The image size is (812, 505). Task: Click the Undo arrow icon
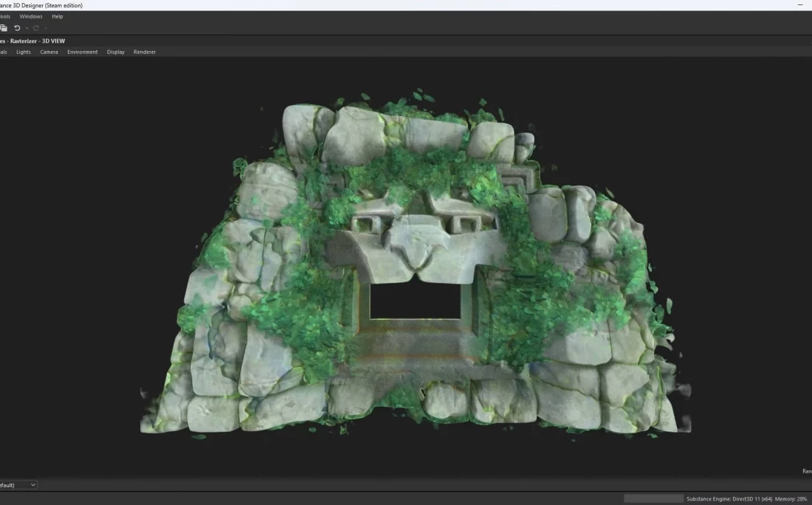pos(17,28)
